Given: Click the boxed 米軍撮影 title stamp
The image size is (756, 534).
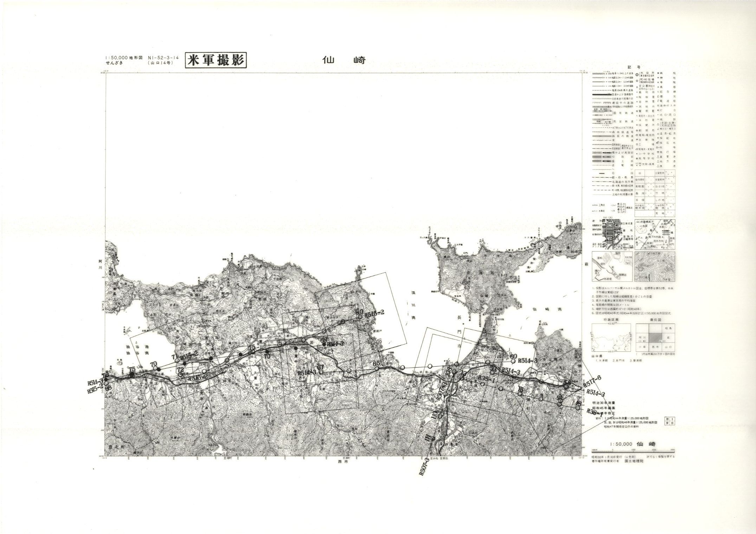Looking at the screenshot, I should (x=216, y=60).
